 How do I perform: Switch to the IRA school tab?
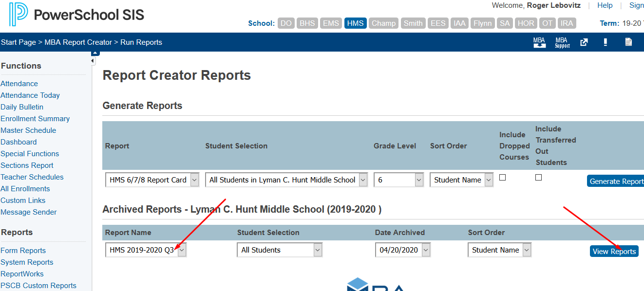(567, 23)
